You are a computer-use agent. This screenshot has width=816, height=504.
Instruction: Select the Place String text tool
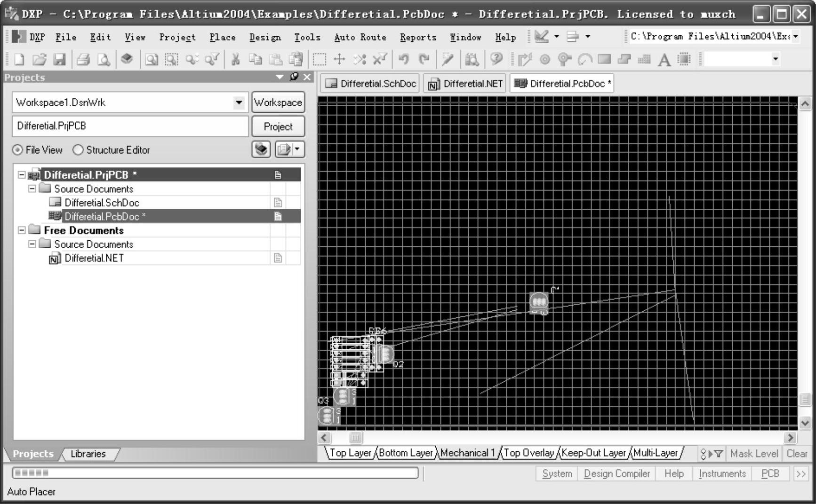click(664, 59)
